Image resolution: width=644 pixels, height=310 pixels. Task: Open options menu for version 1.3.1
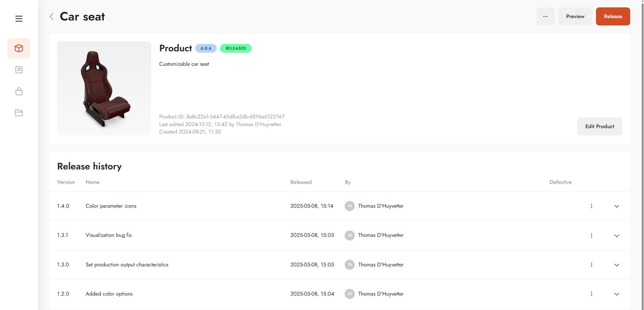591,236
